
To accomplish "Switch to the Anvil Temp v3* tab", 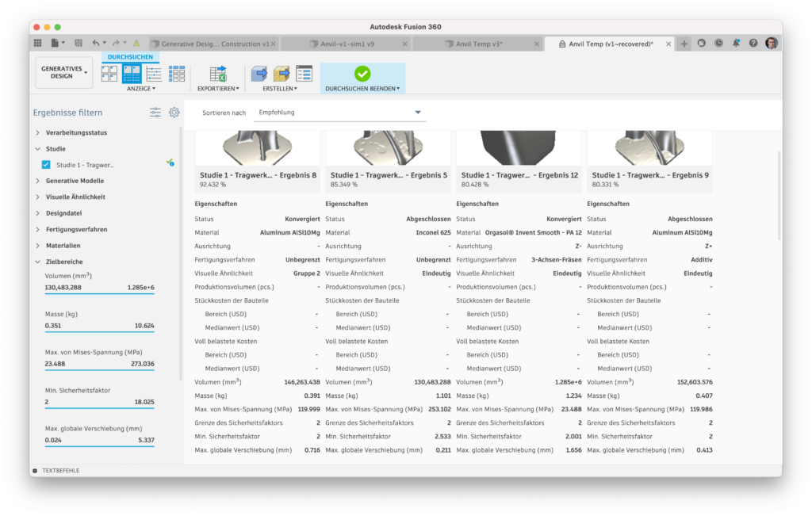I will click(x=479, y=44).
